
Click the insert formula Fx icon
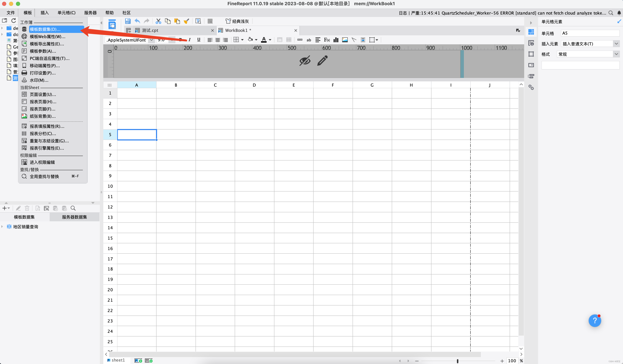[x=327, y=40]
